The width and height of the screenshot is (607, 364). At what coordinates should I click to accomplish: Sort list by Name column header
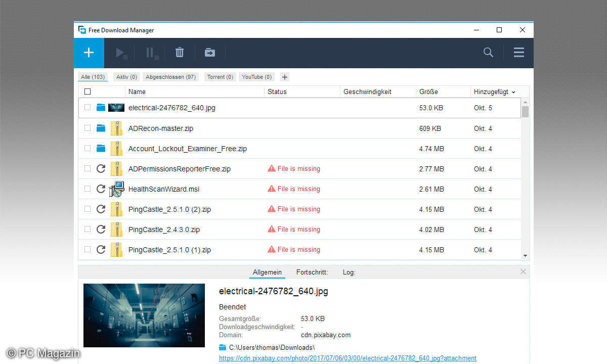tap(195, 92)
